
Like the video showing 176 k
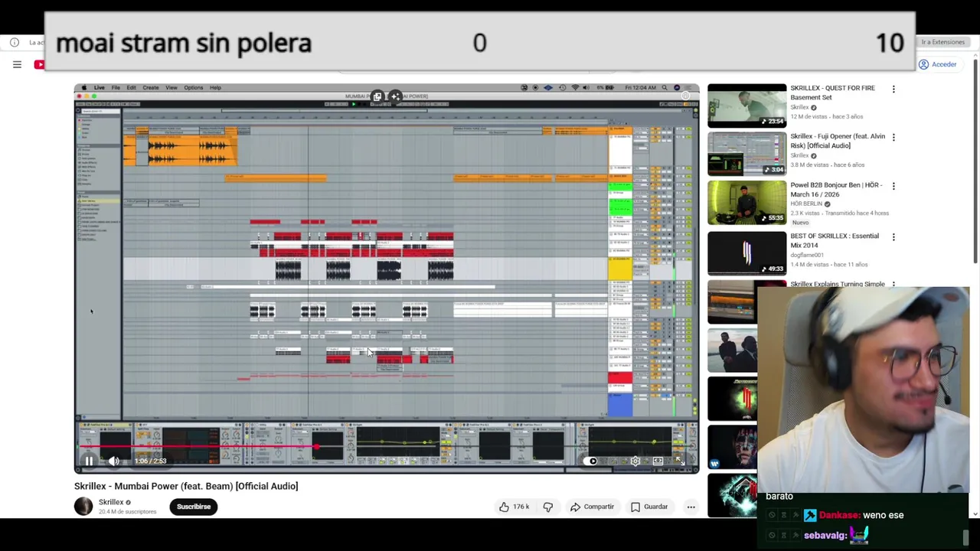click(x=514, y=507)
